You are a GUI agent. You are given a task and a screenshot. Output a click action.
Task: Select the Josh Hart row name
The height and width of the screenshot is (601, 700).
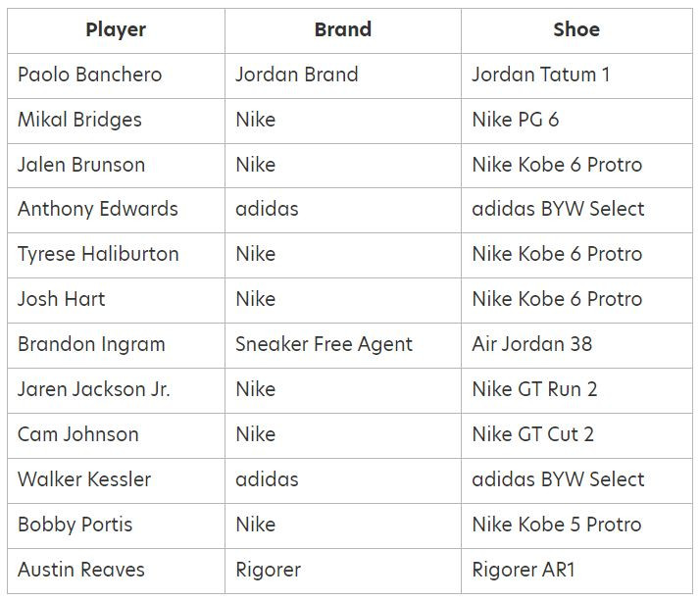[x=116, y=300]
